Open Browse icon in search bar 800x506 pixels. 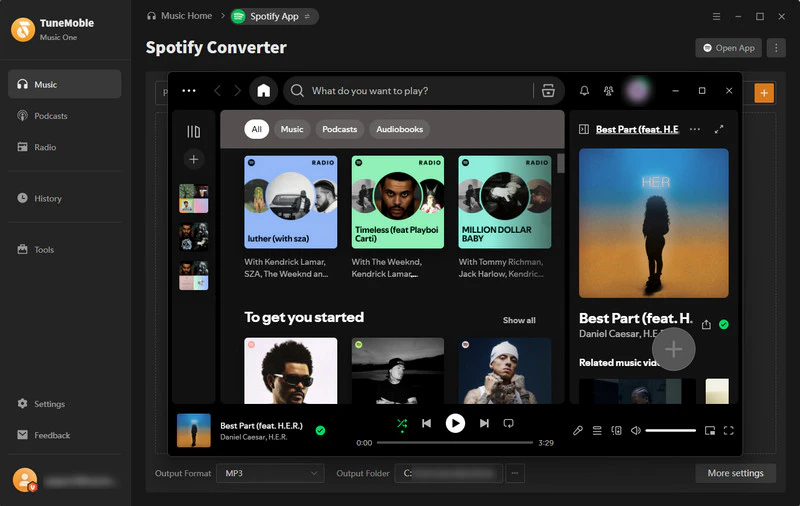(548, 91)
